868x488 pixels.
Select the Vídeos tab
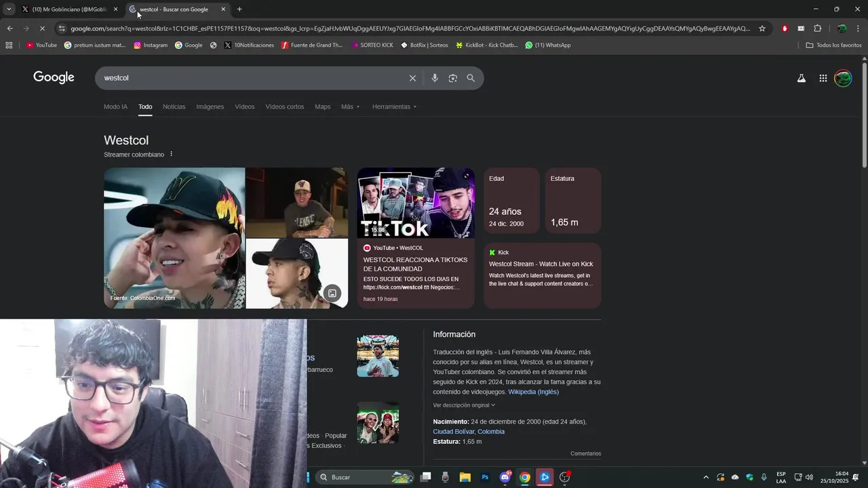[x=245, y=107]
